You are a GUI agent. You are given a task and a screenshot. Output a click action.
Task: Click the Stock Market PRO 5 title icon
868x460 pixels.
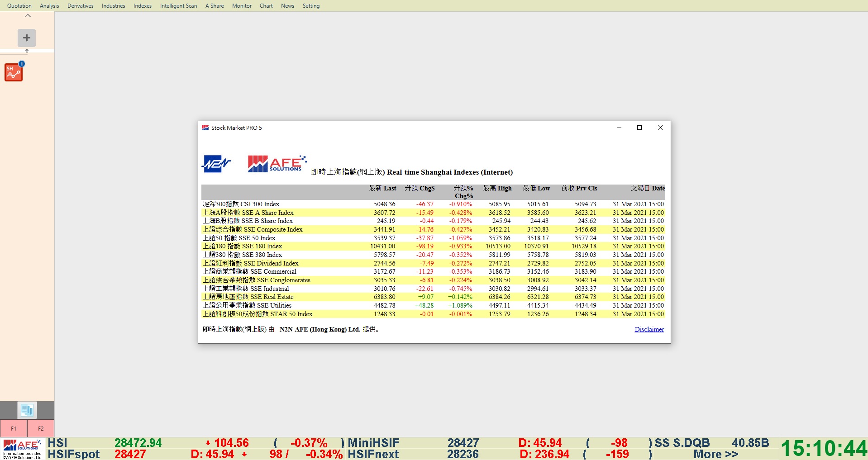[205, 128]
